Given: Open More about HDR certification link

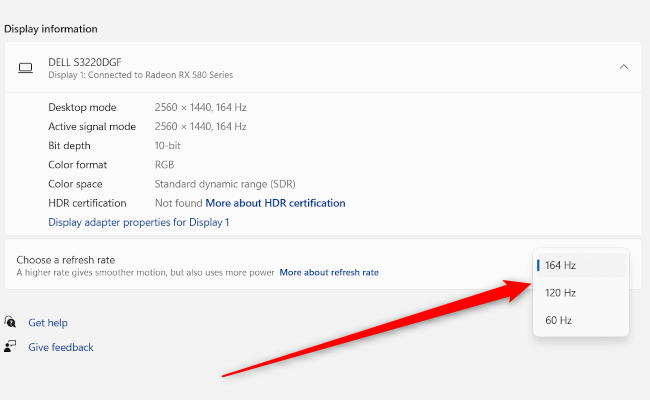Looking at the screenshot, I should pos(275,203).
